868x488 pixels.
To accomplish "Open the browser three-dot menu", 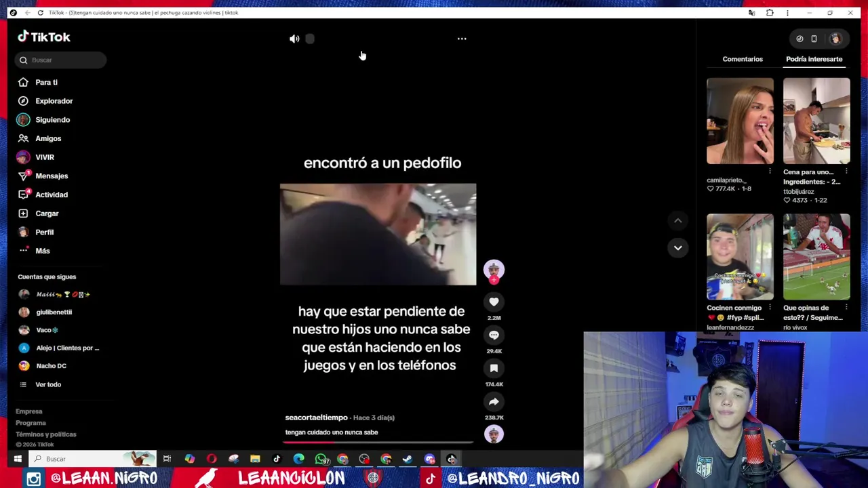I will [x=787, y=13].
